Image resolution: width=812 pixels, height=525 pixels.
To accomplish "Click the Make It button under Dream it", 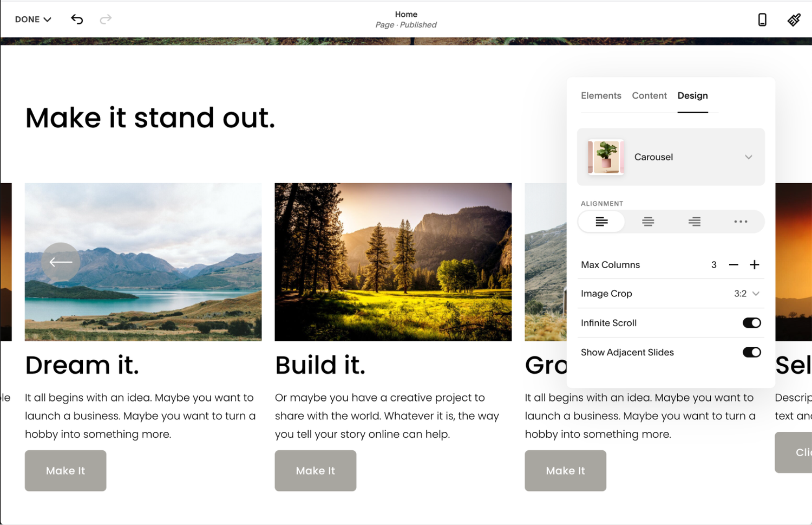I will [65, 470].
